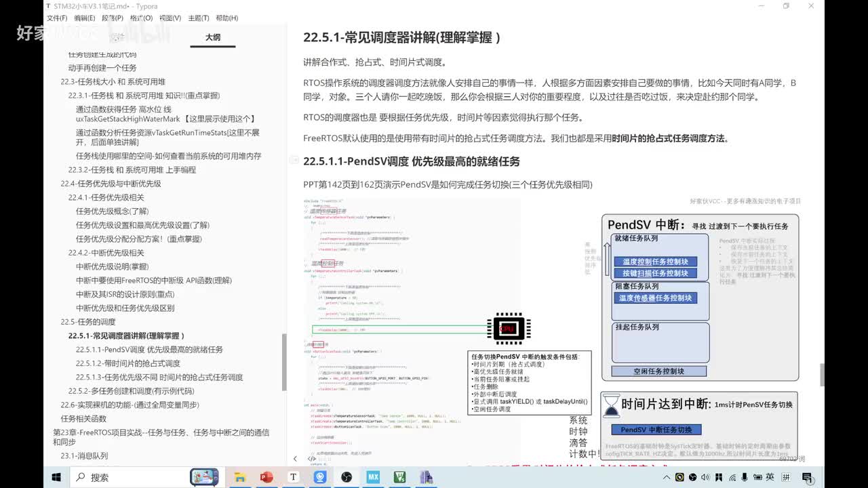The image size is (868, 488).
Task: Click the heading 22.5.1-常见调度器讲解(理解掌握) in editor
Action: tap(401, 38)
